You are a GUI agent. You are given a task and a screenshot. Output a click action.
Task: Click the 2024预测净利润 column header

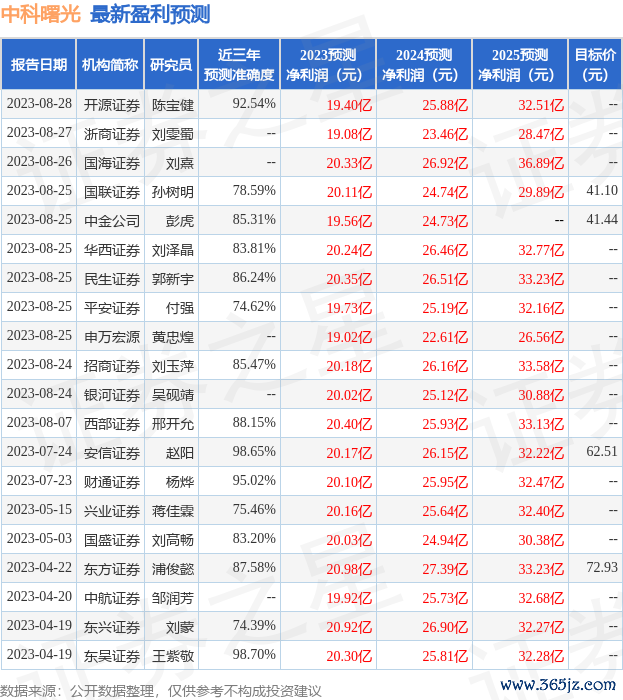point(424,64)
